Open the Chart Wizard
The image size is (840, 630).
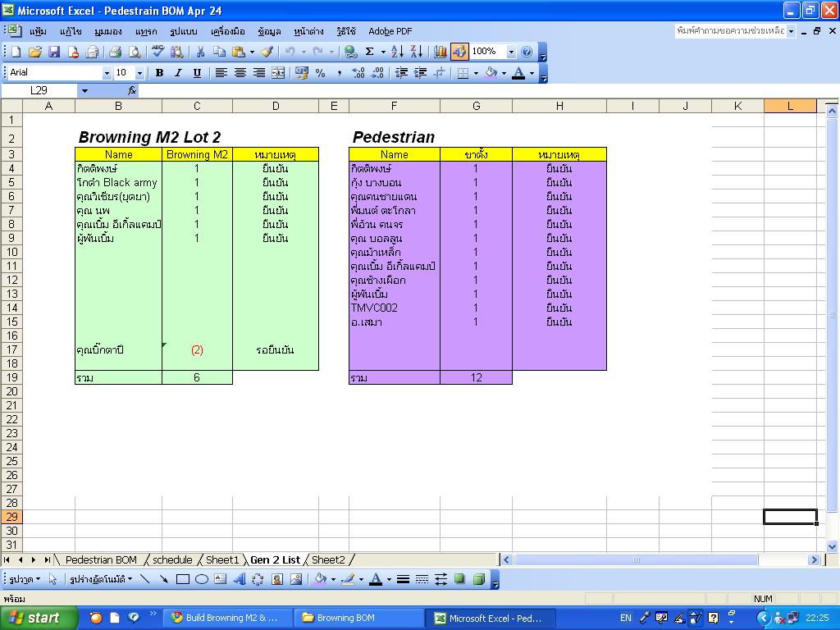tap(441, 52)
